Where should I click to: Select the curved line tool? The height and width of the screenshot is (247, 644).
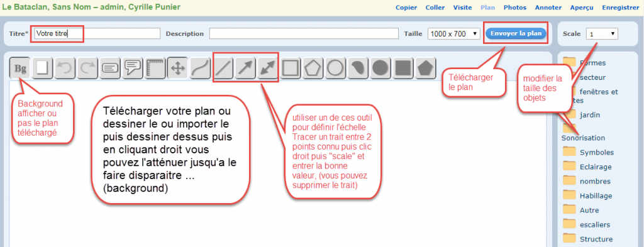[x=200, y=68]
